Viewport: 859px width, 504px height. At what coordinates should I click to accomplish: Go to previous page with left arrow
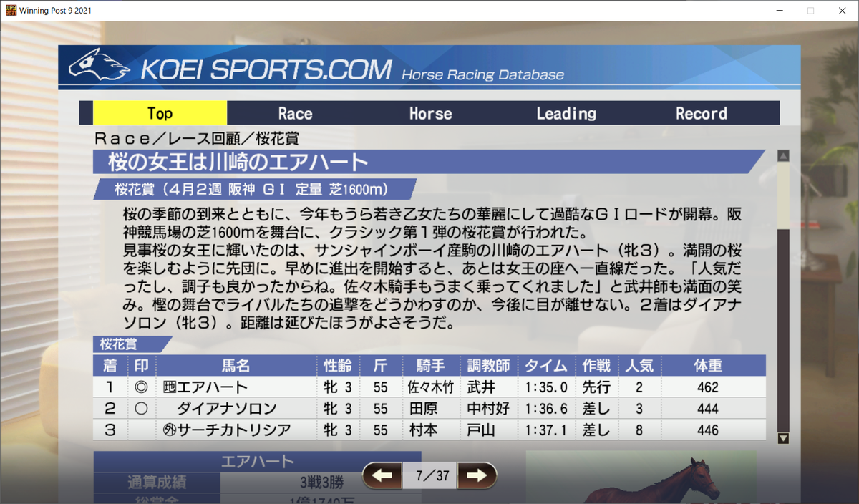[382, 475]
